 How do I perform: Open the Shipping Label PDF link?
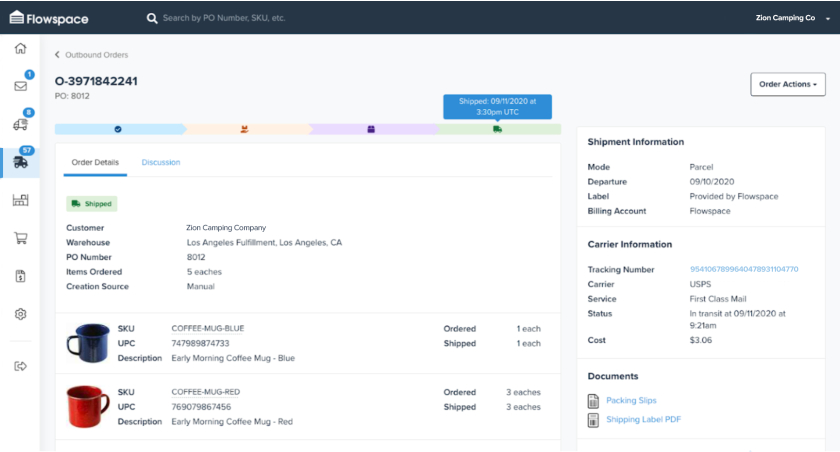click(643, 419)
